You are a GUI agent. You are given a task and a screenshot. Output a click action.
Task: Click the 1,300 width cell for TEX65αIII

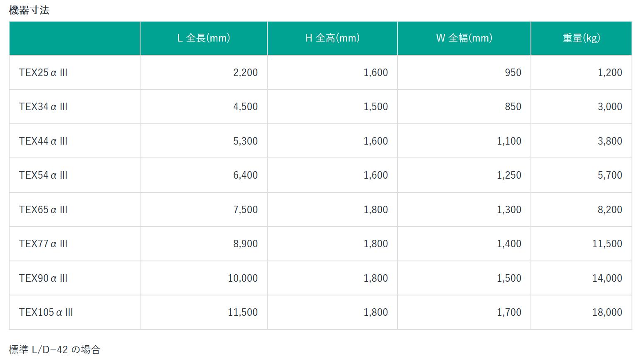[x=509, y=210]
